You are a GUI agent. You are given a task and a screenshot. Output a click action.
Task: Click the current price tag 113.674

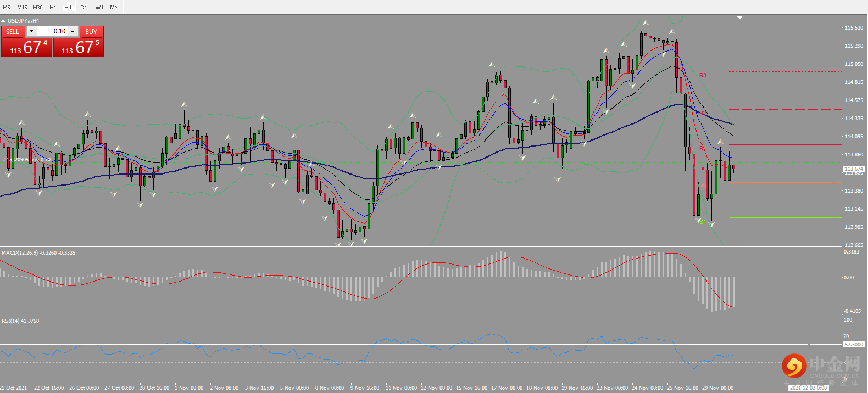click(x=854, y=169)
